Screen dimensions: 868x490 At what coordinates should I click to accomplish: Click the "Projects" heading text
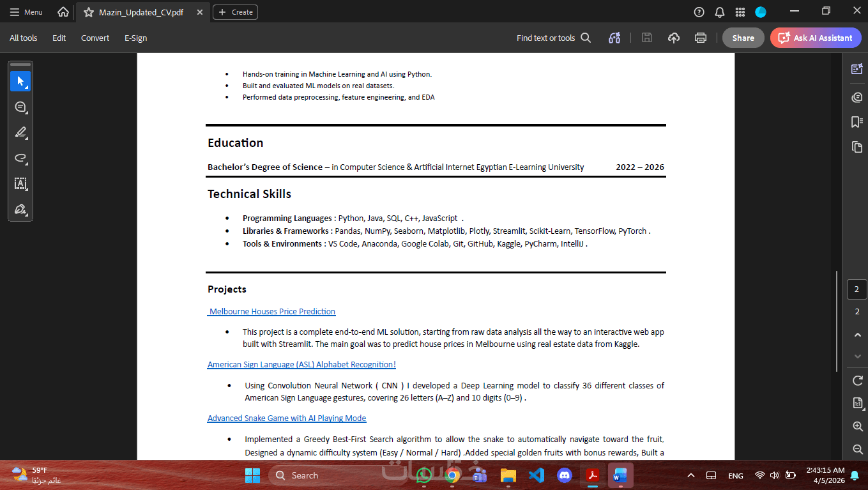point(227,289)
